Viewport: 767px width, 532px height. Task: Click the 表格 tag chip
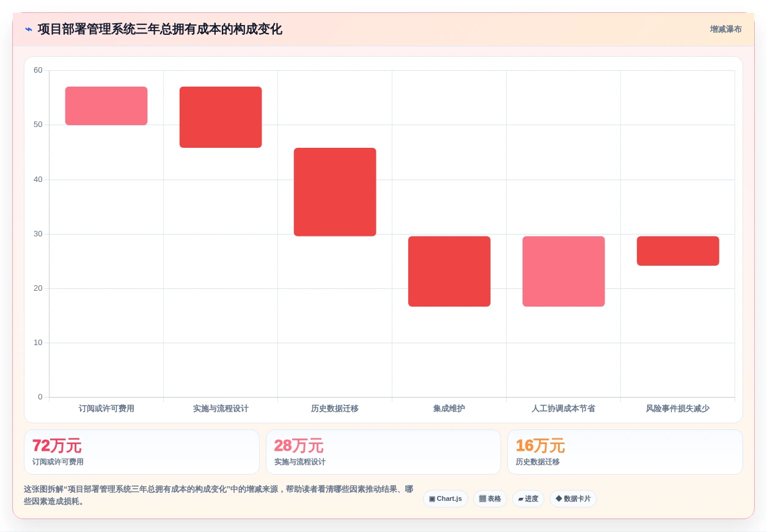tap(490, 498)
